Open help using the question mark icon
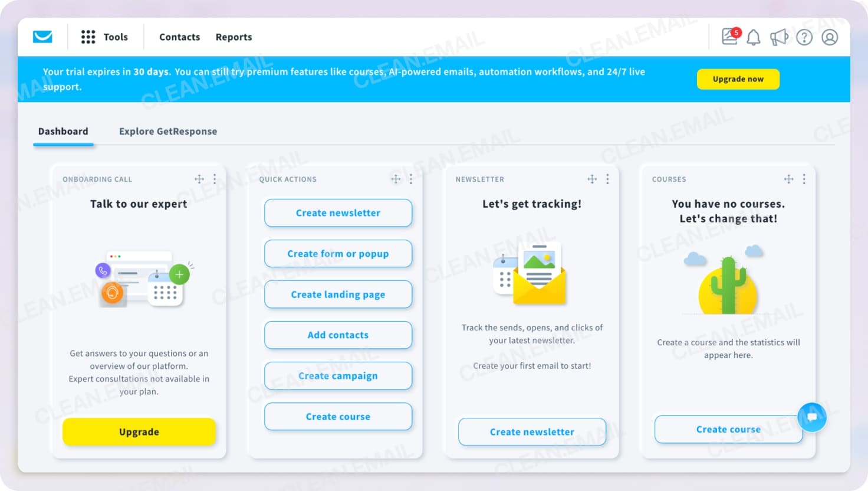 pyautogui.click(x=804, y=37)
